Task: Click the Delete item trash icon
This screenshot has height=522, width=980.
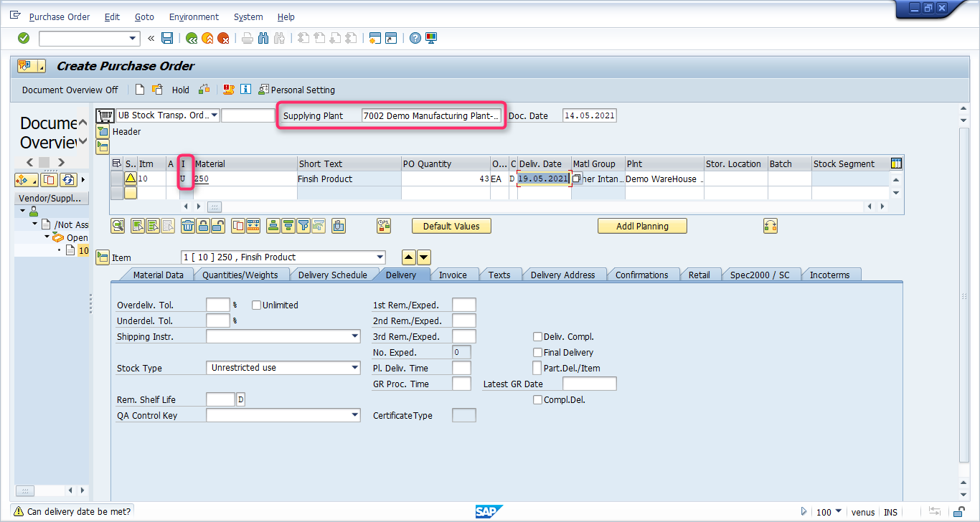Action: pos(187,226)
